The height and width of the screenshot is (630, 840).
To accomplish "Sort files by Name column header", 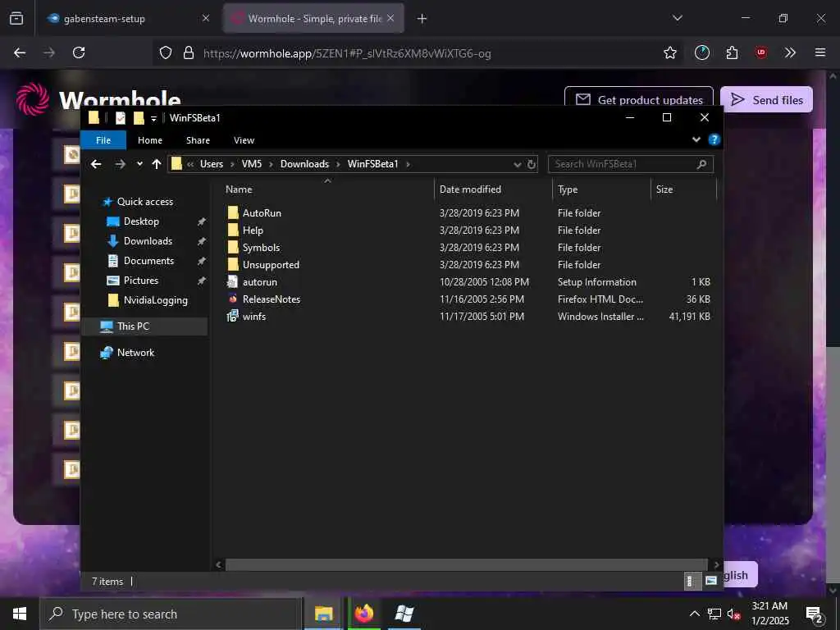I will pyautogui.click(x=326, y=189).
